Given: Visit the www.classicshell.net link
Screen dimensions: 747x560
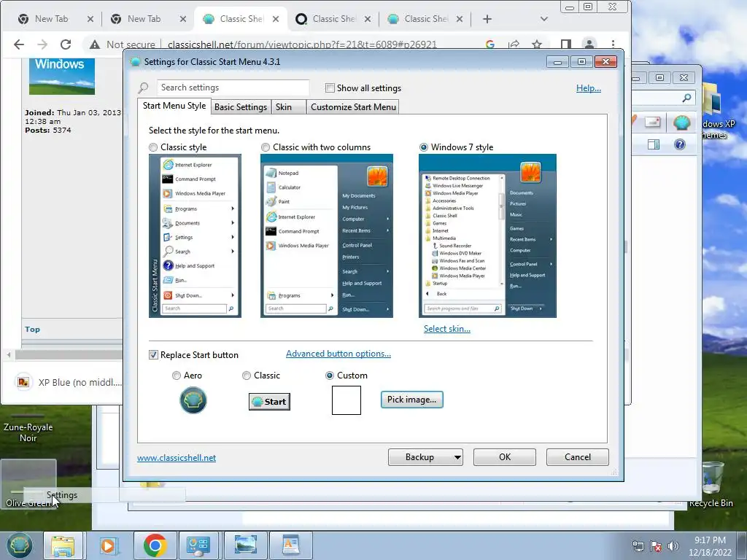Looking at the screenshot, I should coord(177,458).
